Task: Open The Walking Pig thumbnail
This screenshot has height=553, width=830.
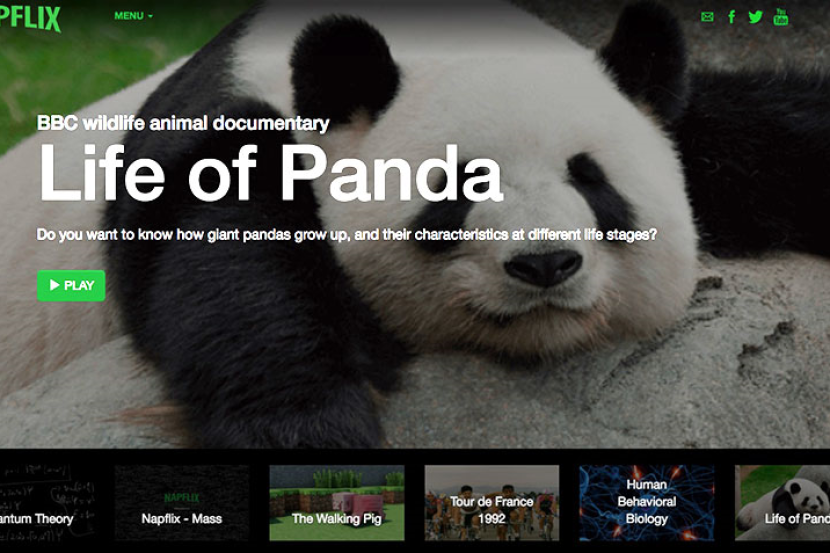Action: point(336,502)
